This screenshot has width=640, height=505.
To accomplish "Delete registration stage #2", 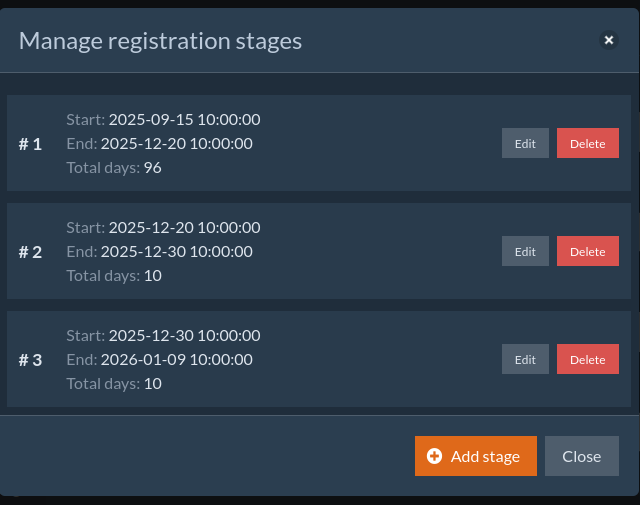I will [587, 251].
